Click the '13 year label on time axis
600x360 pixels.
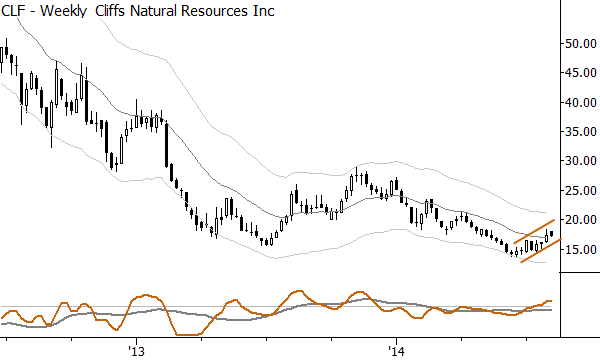pyautogui.click(x=137, y=351)
